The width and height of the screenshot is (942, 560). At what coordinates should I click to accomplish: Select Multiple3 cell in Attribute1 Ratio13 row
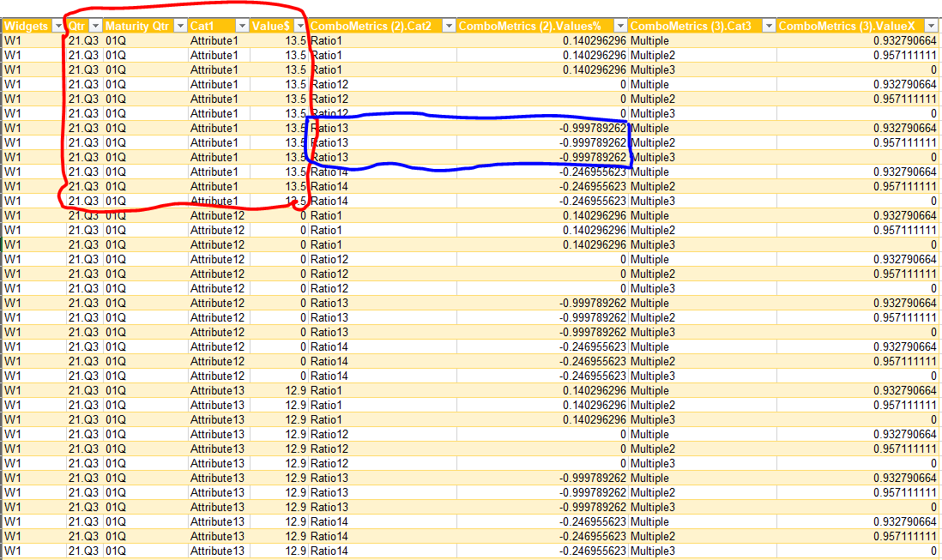(702, 157)
